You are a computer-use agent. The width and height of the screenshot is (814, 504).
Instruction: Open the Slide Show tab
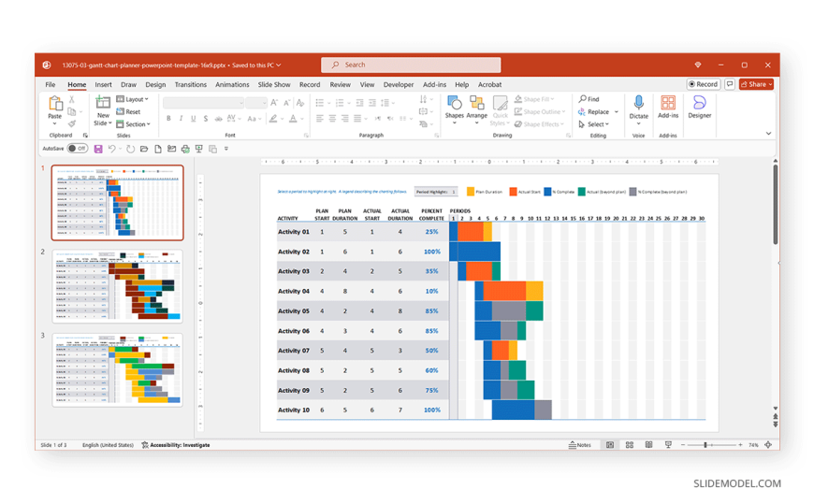click(x=274, y=84)
